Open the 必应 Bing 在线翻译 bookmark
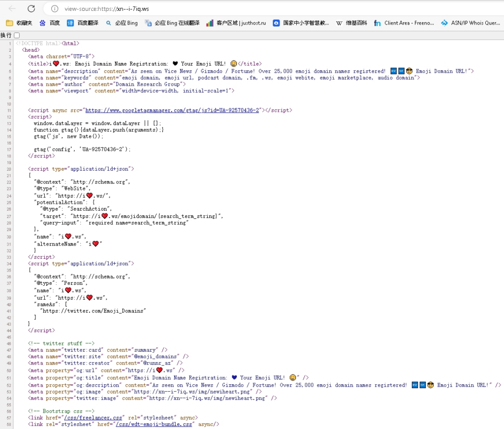Viewport: 504px width, 429px height. [x=172, y=23]
